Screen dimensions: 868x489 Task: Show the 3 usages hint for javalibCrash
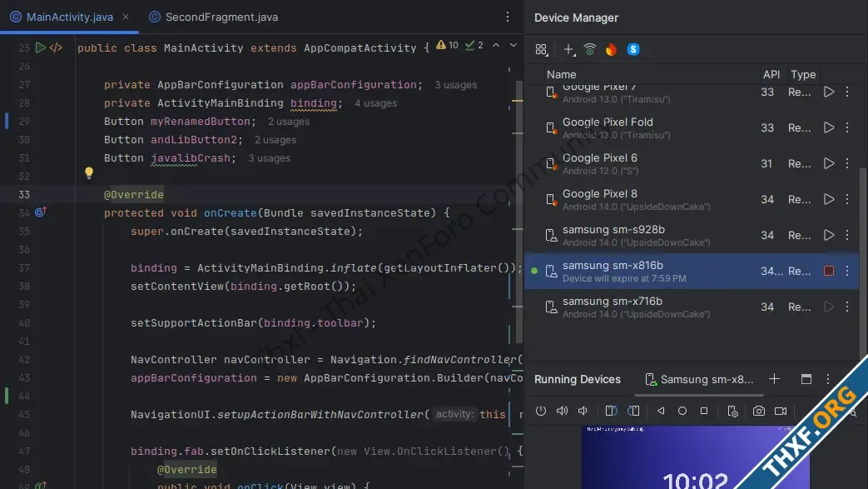269,158
